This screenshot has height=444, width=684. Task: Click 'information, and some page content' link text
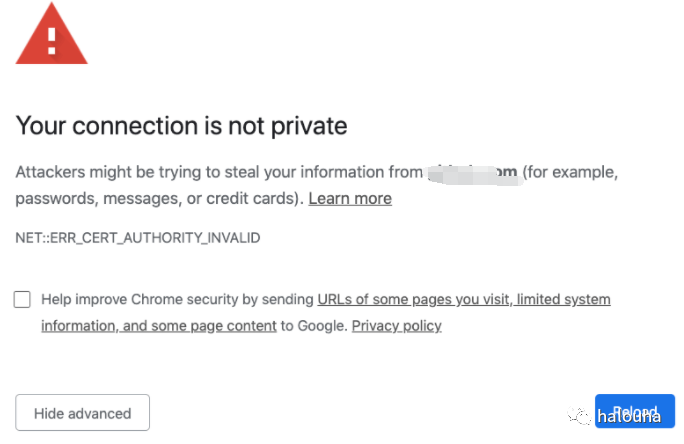click(158, 325)
